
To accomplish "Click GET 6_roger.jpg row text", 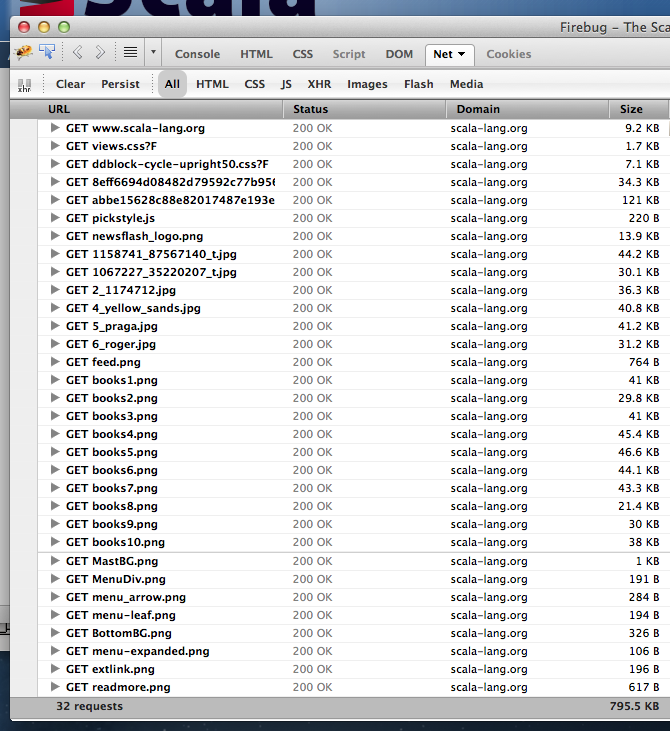I will tap(111, 344).
